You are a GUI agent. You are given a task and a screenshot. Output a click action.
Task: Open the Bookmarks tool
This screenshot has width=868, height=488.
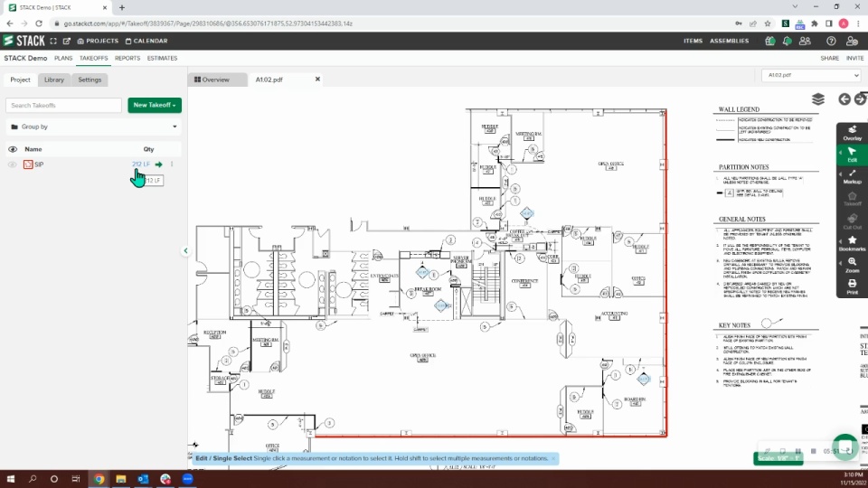[x=852, y=243]
